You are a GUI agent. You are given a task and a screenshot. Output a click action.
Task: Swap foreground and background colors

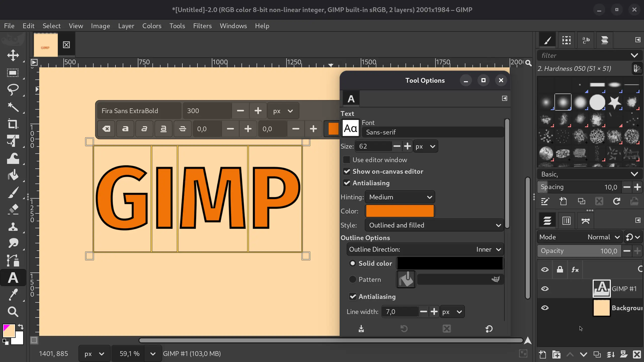point(21,327)
